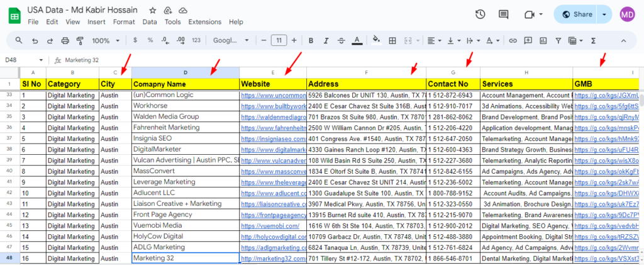Toggle italic formatting
Screen dimensions: 644x265
point(326,40)
